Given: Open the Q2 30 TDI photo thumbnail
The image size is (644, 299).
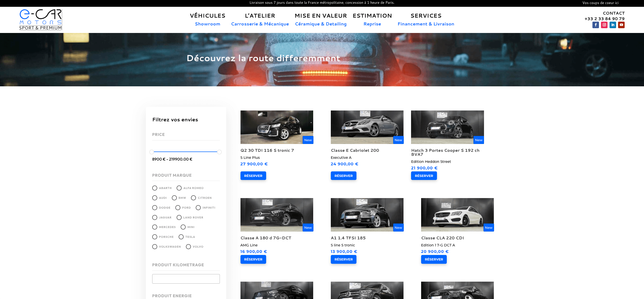Looking at the screenshot, I should point(277,127).
